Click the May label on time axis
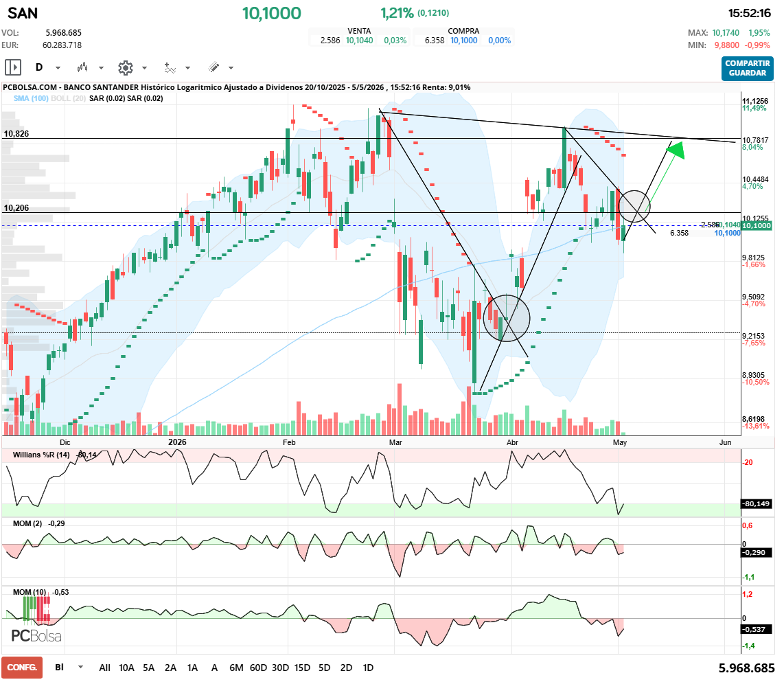The height and width of the screenshot is (682, 784). click(620, 442)
